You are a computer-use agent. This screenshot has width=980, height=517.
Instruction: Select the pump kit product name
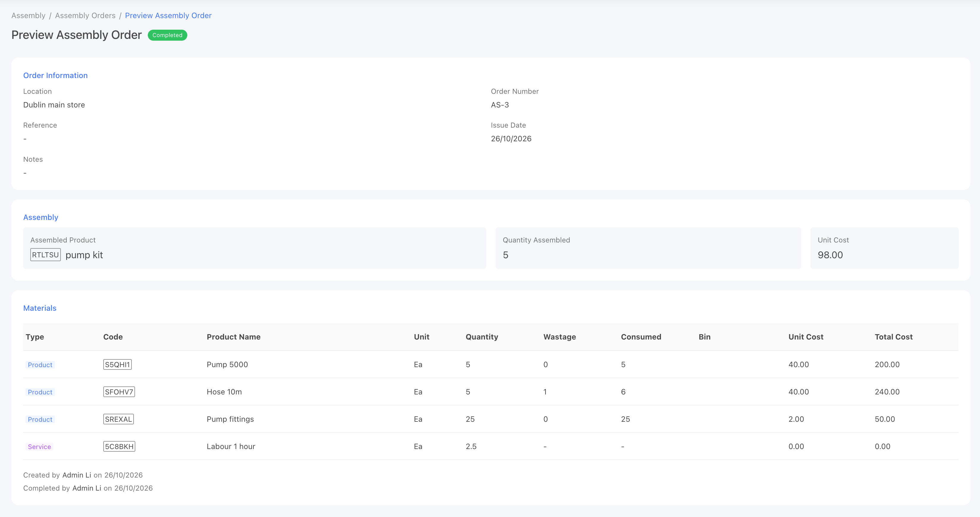[x=84, y=255]
